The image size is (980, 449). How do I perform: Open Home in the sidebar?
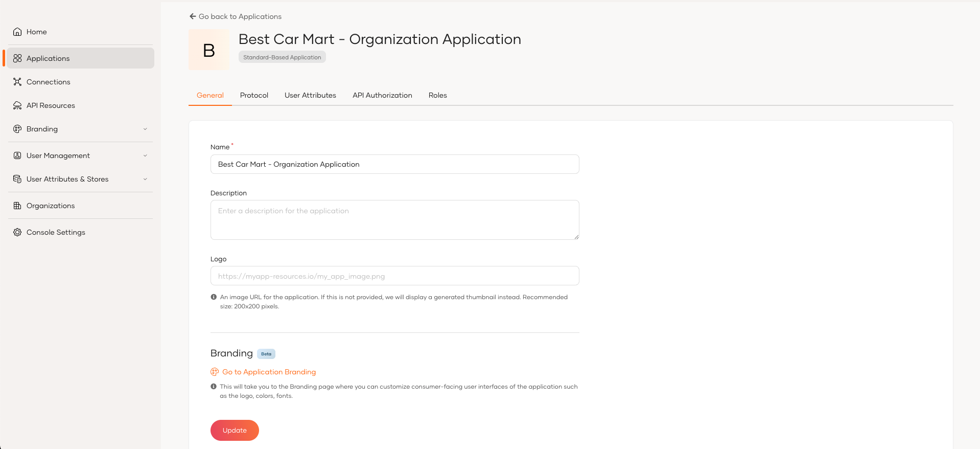pos(81,32)
